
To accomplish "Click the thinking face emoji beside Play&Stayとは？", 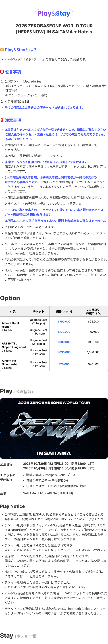I will coord(2,49).
